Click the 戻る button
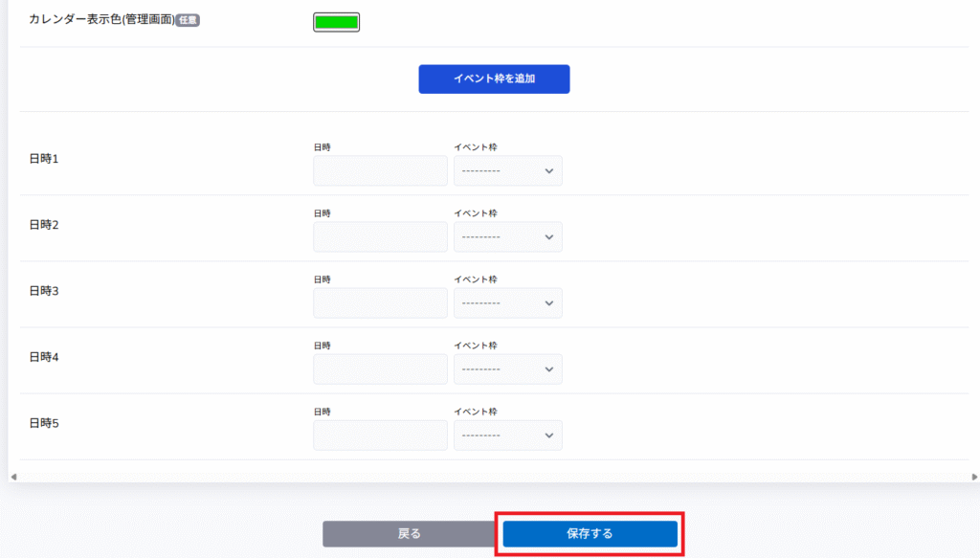This screenshot has width=980, height=558. tap(410, 534)
